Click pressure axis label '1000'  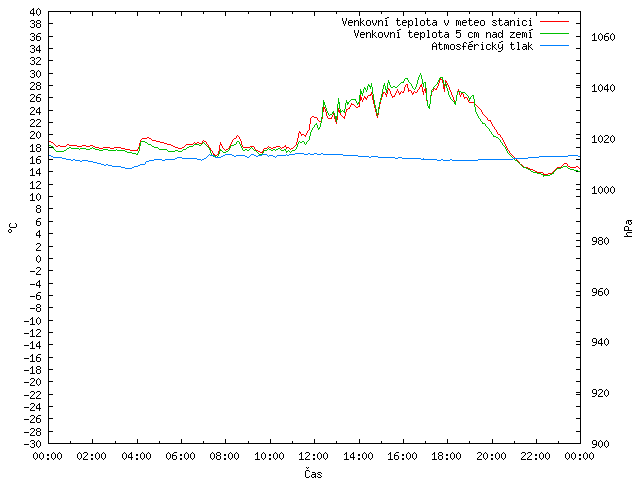point(603,190)
